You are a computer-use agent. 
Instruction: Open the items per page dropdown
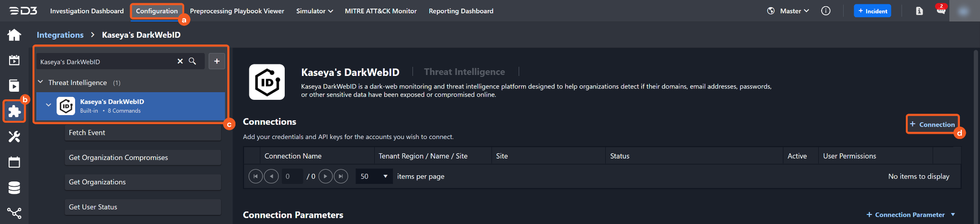pyautogui.click(x=374, y=176)
